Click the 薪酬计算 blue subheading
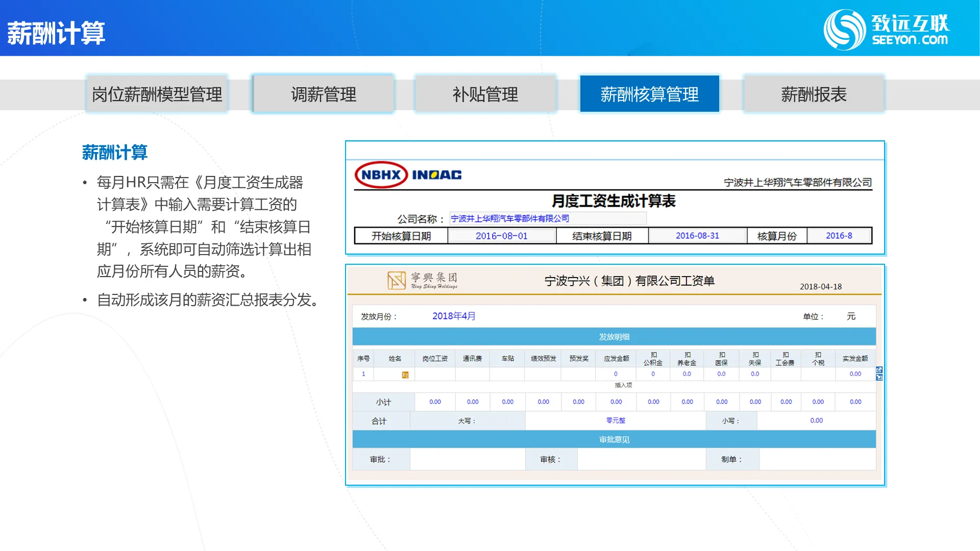Viewport: 980px width, 551px height. pos(115,152)
